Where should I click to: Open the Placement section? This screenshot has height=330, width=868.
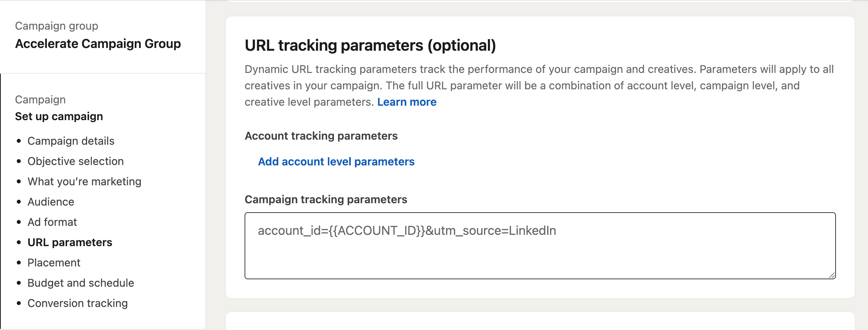(x=54, y=263)
